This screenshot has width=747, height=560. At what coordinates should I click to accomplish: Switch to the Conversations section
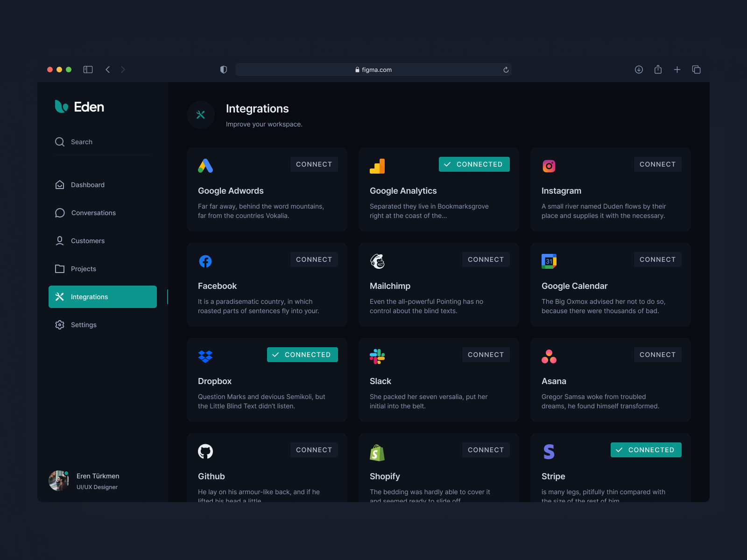pyautogui.click(x=93, y=213)
